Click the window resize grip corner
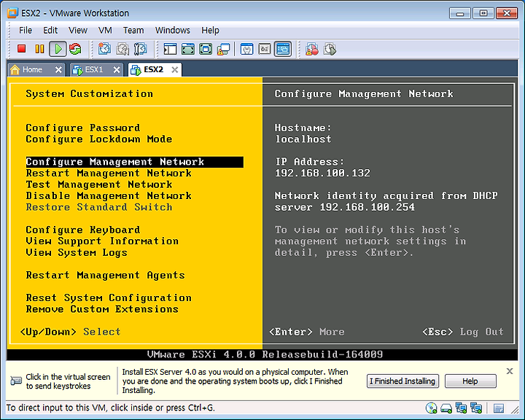The height and width of the screenshot is (420, 525). tap(515, 409)
